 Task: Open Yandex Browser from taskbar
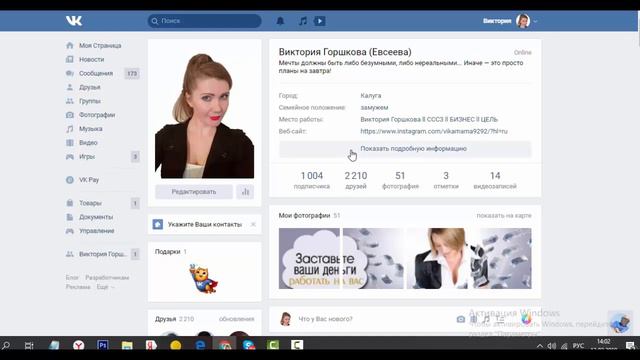click(x=78, y=346)
